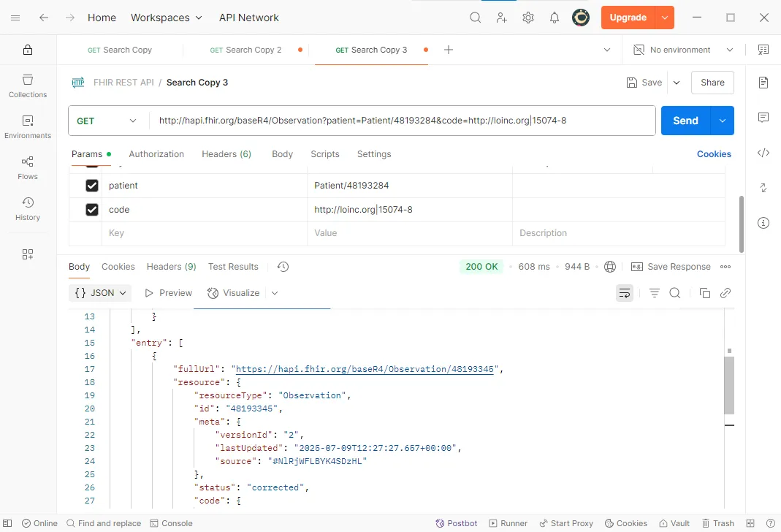Open the History sidebar panel
Screen dimensions: 781x532
tap(28, 209)
